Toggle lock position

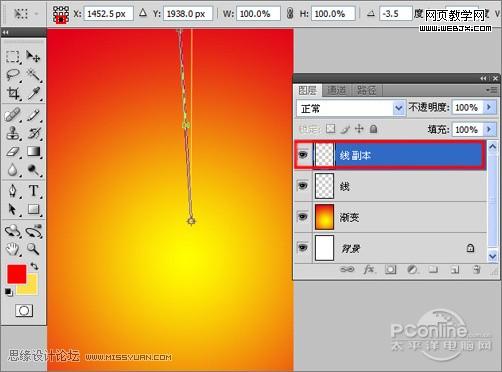tap(359, 129)
